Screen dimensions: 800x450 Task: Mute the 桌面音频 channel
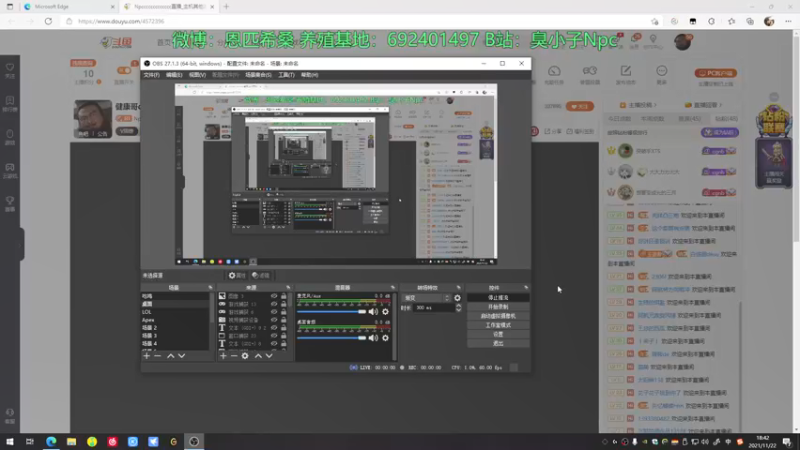(x=373, y=338)
